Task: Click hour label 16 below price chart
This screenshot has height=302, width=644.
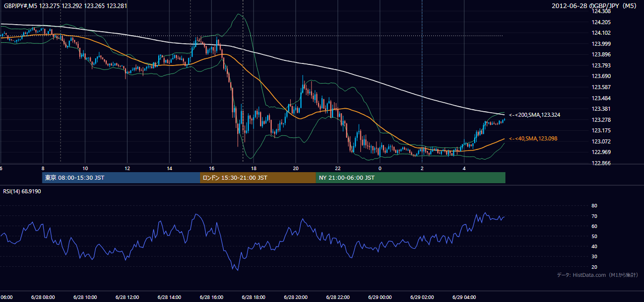Action: click(x=212, y=168)
